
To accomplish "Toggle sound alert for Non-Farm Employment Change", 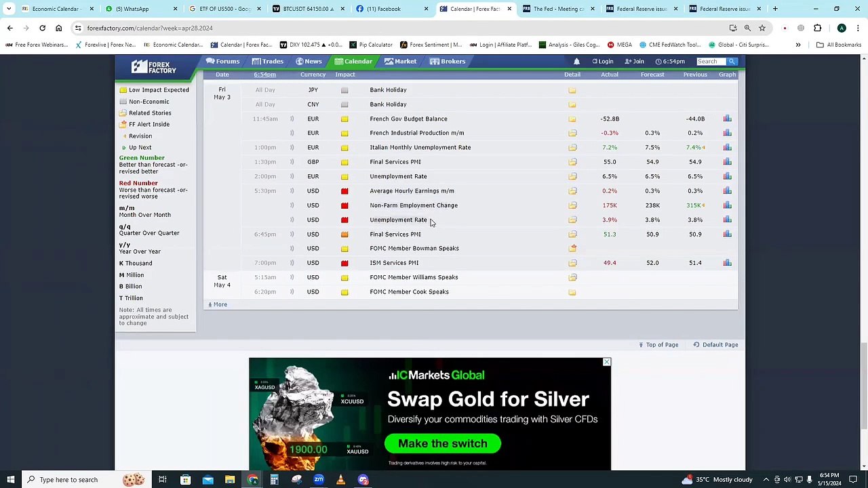I will click(x=292, y=205).
